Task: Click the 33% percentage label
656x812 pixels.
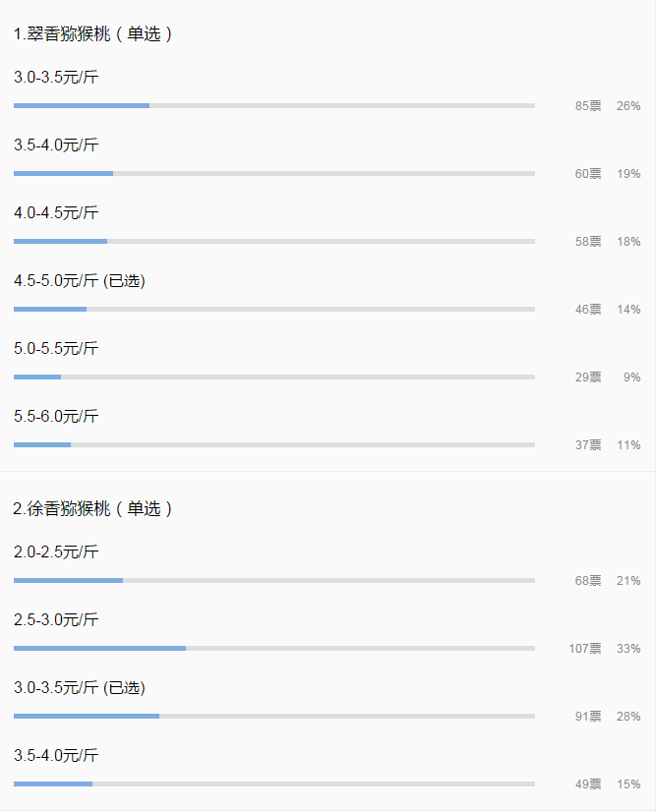Action: tap(628, 649)
